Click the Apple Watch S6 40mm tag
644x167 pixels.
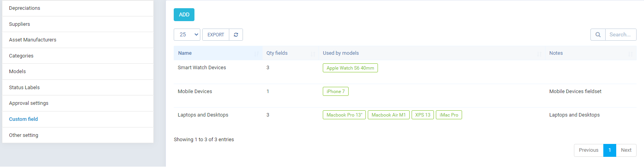coord(350,68)
